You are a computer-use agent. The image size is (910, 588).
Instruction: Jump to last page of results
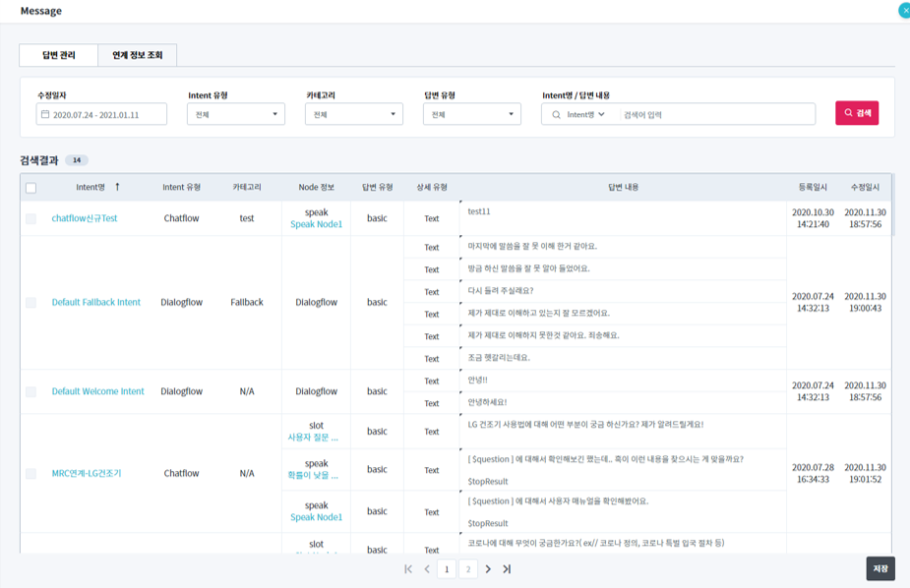point(507,569)
